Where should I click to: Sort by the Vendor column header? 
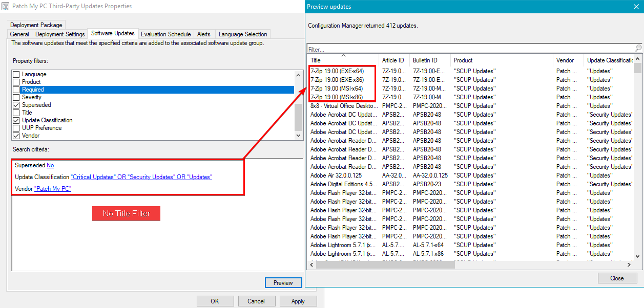coord(569,60)
